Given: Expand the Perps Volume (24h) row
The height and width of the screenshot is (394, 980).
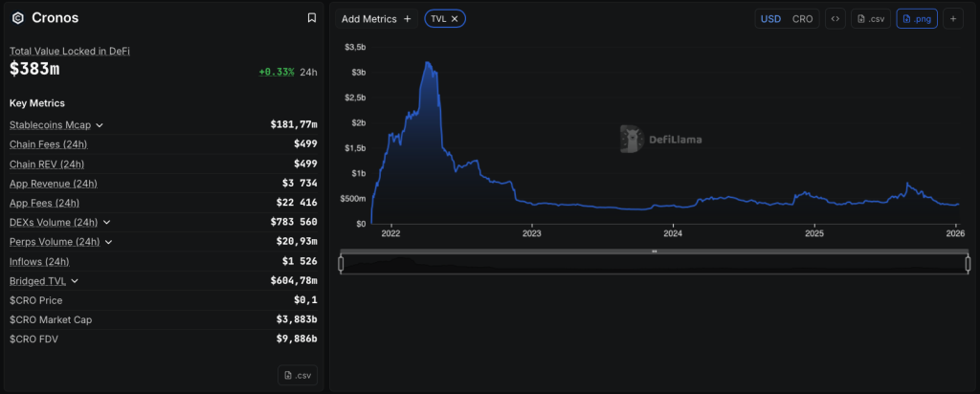Looking at the screenshot, I should click(x=106, y=242).
